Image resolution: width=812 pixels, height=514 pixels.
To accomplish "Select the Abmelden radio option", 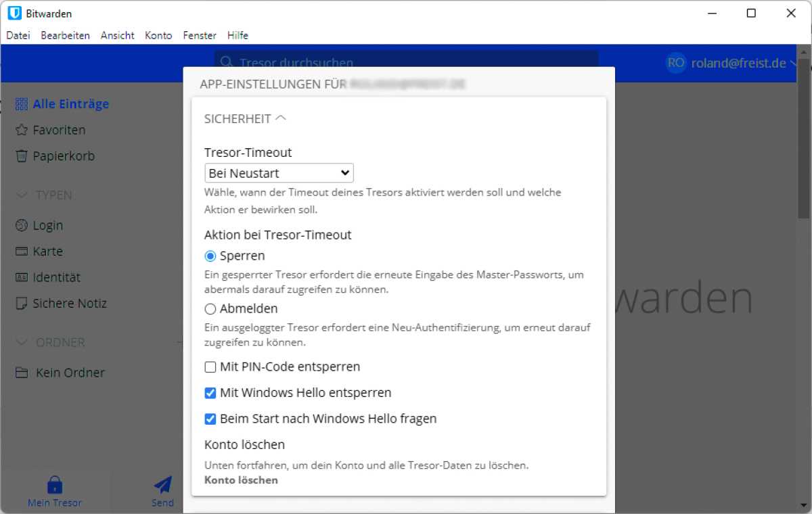I will coord(210,309).
